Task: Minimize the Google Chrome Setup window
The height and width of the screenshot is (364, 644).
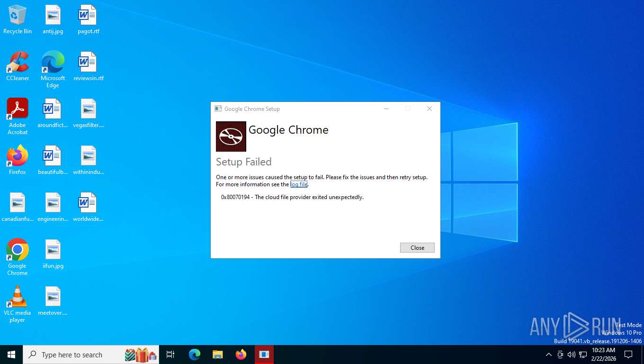Action: pos(386,109)
